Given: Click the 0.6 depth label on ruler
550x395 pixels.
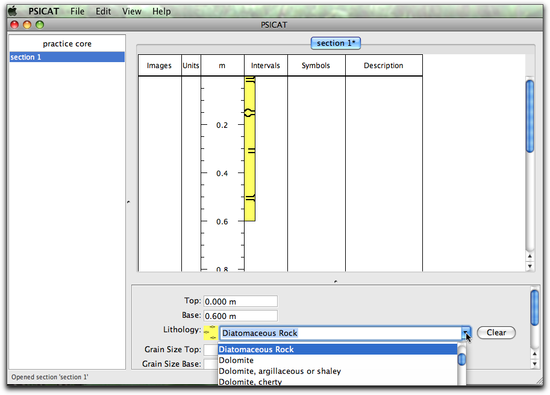Looking at the screenshot, I should click(x=222, y=222).
